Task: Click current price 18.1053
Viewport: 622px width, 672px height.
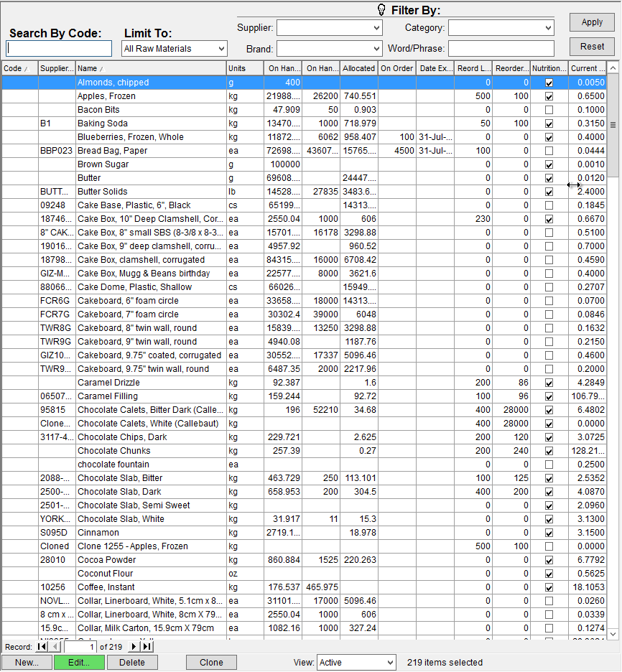Action: pyautogui.click(x=588, y=587)
